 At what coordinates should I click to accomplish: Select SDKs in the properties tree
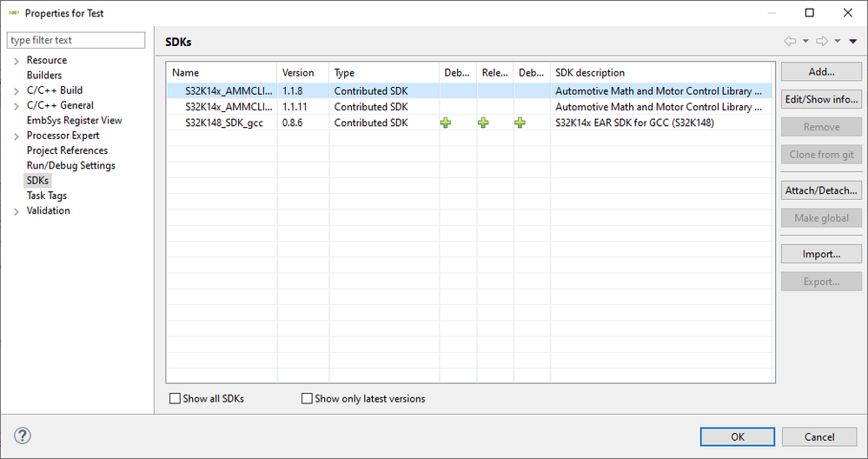pyautogui.click(x=37, y=180)
